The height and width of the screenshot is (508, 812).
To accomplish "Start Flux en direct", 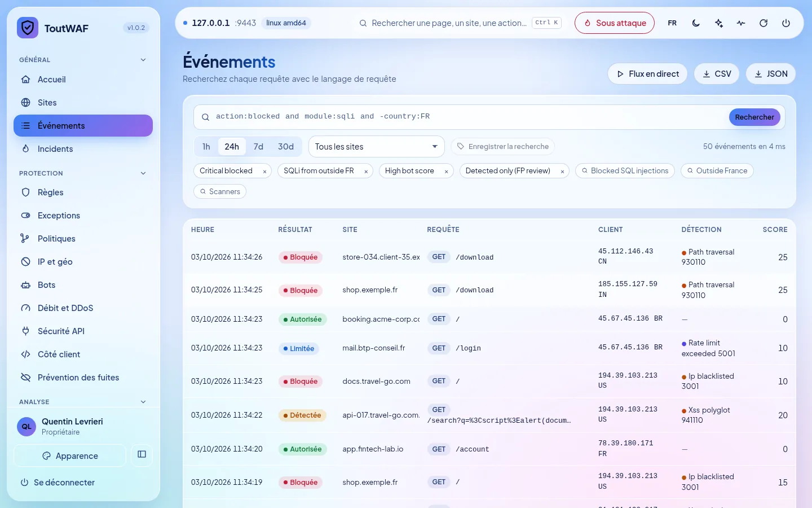I will click(x=647, y=74).
